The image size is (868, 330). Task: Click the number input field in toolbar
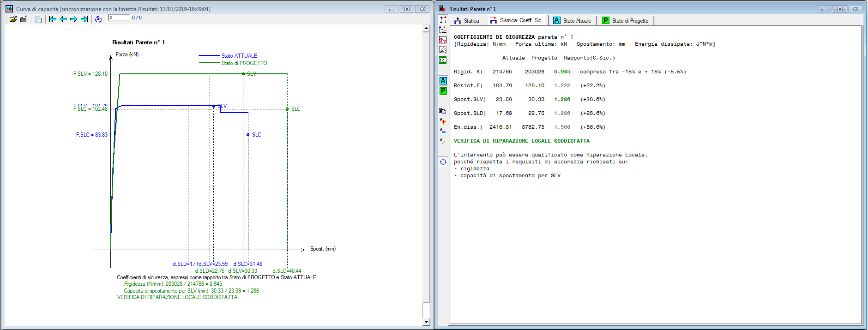(x=119, y=18)
